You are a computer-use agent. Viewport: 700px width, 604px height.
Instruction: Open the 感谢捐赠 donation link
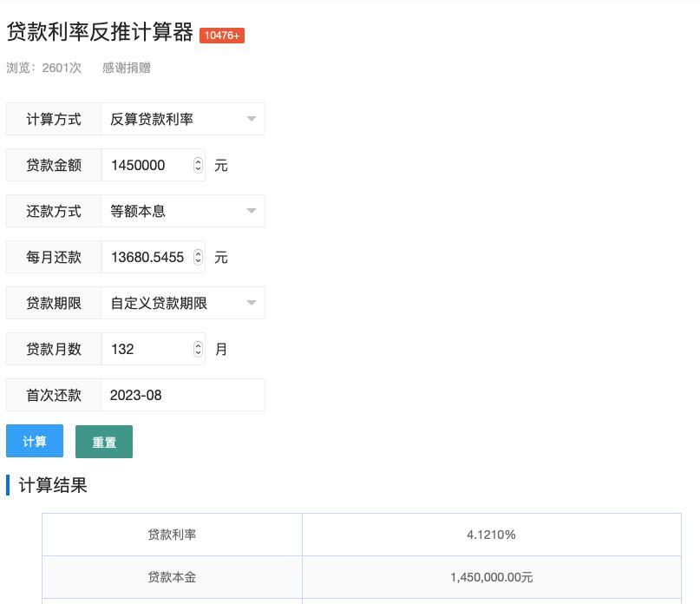(x=128, y=68)
